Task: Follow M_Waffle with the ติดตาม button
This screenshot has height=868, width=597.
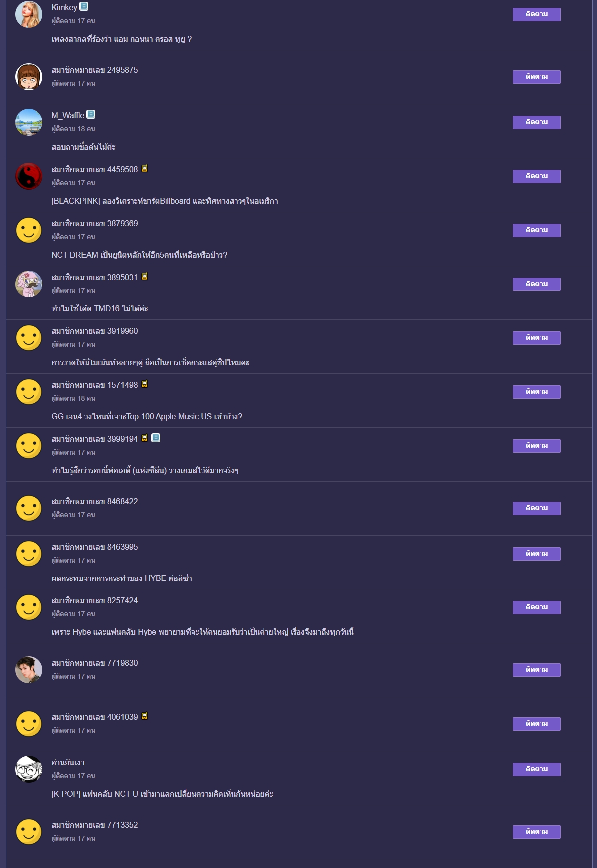Action: 536,122
